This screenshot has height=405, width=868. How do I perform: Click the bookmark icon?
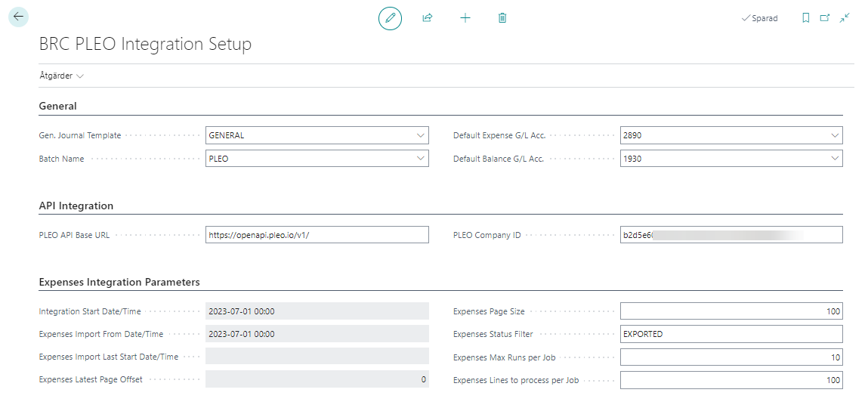tap(806, 18)
